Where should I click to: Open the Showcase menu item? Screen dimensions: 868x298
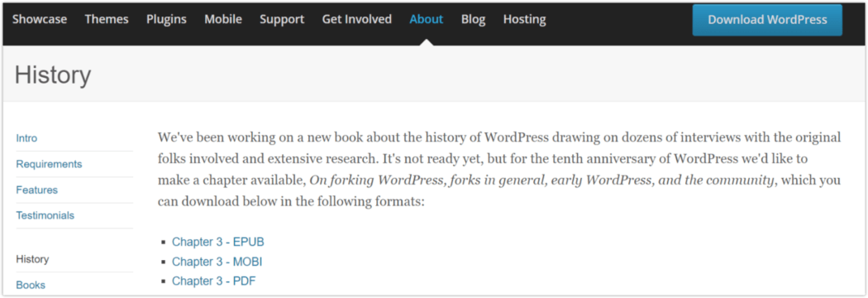40,19
